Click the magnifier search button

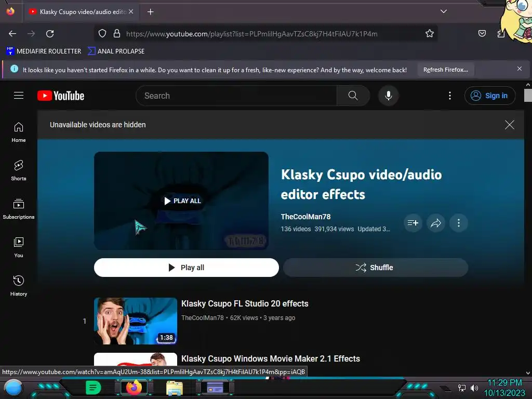[353, 96]
